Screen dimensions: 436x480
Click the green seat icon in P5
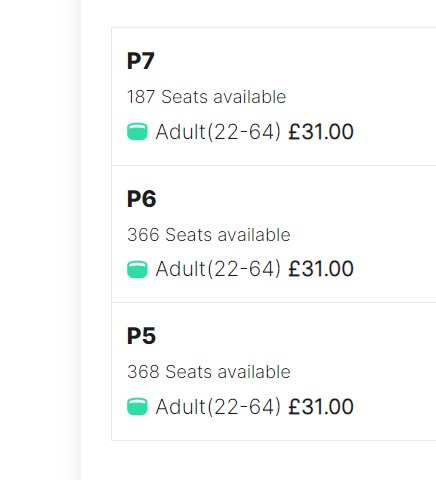point(137,407)
